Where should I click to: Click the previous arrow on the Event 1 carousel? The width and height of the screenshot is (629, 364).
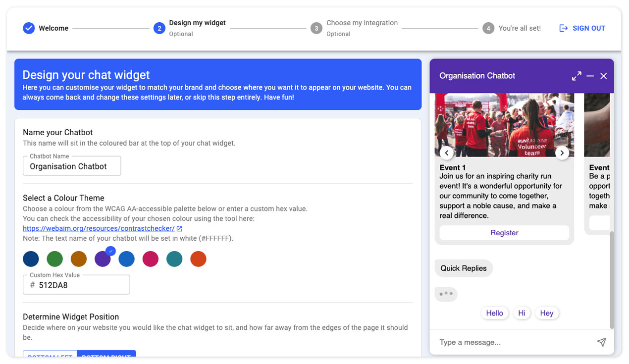pyautogui.click(x=447, y=153)
